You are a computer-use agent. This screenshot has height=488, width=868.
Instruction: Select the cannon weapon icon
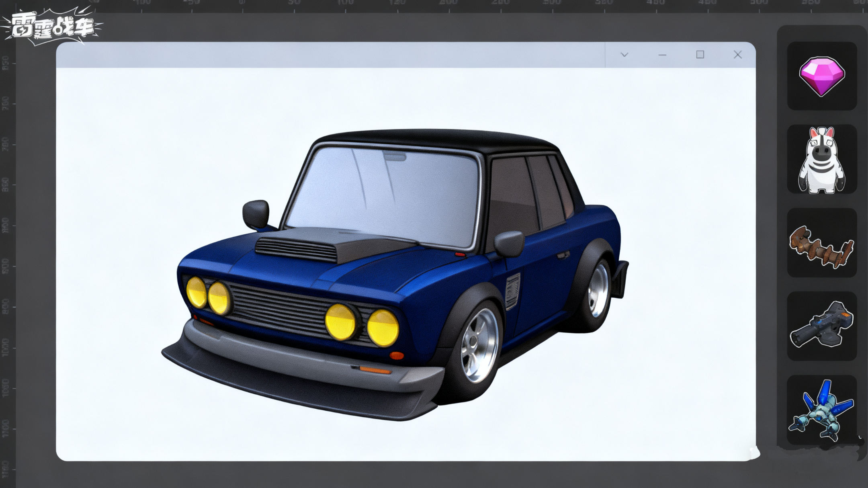(822, 326)
